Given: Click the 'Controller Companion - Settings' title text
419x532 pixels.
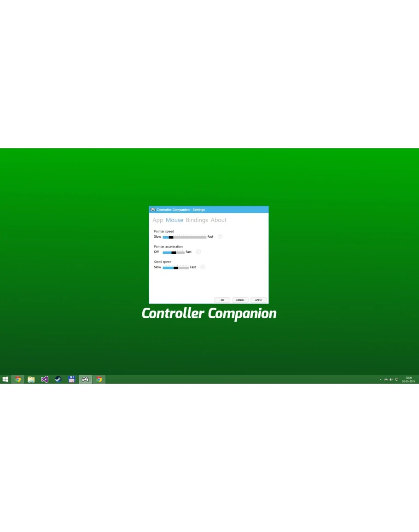Looking at the screenshot, I should 180,210.
